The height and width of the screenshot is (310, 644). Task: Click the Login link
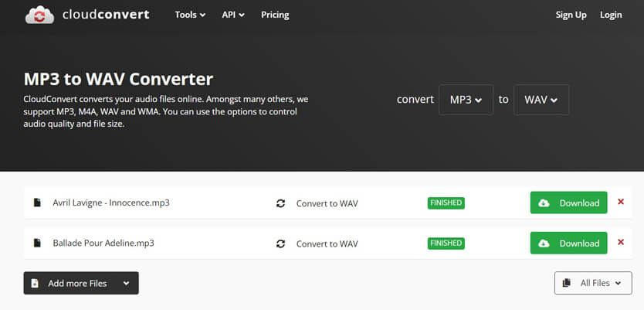point(611,15)
